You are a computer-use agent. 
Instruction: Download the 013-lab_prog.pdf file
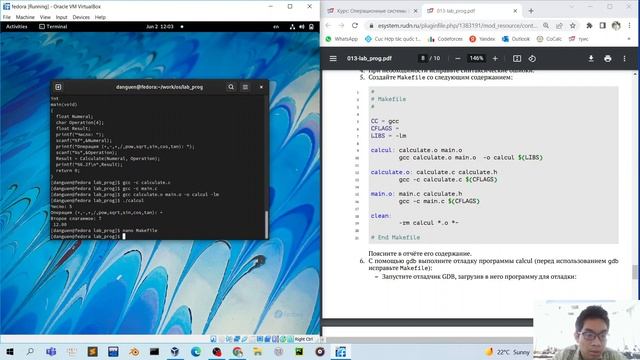tap(591, 58)
